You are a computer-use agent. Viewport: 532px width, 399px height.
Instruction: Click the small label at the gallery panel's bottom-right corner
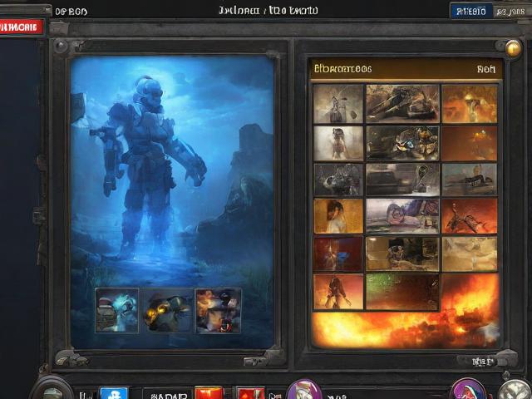(x=482, y=362)
